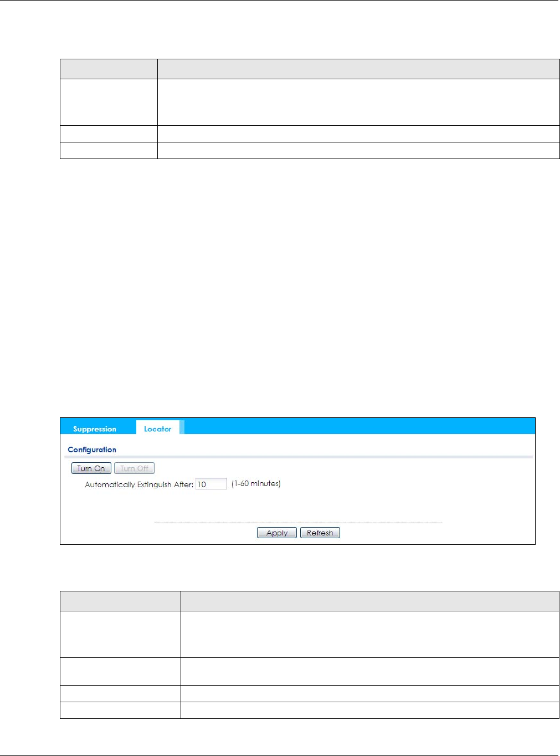Click the Turn On button
This screenshot has height=756, width=560.
pyautogui.click(x=91, y=468)
